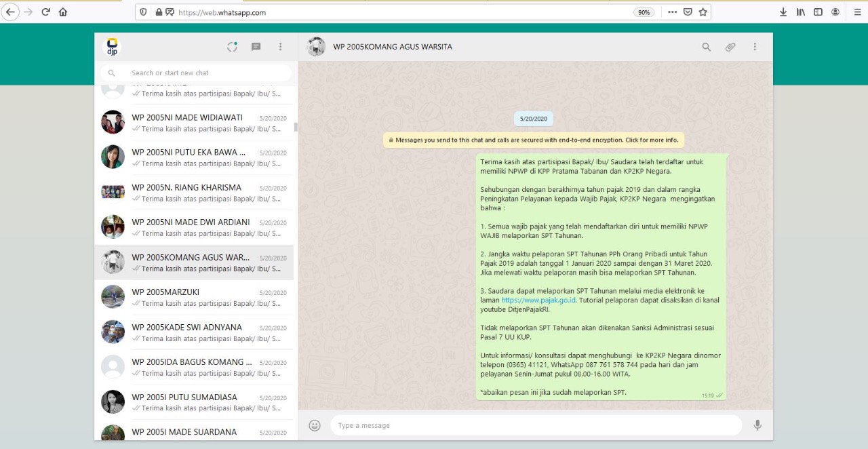Click the 90% zoom level indicator
The image size is (868, 449).
(x=644, y=12)
